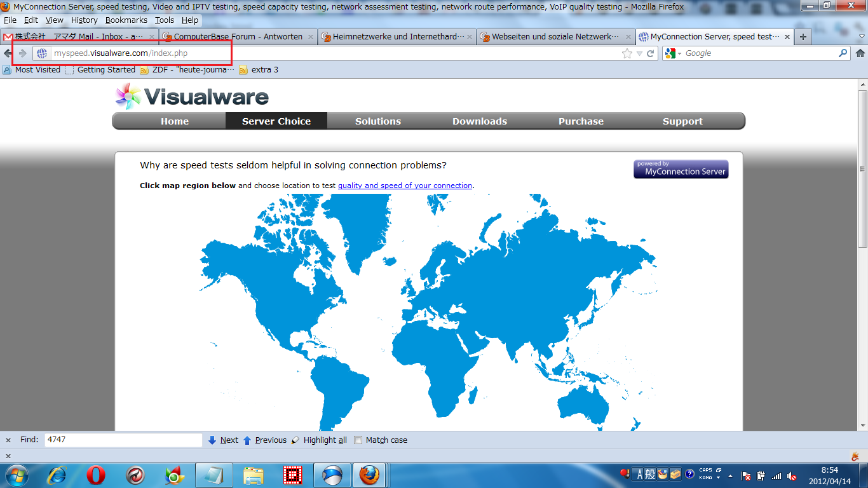Click the browser Forward arrow button
The height and width of the screenshot is (488, 868).
[x=23, y=53]
